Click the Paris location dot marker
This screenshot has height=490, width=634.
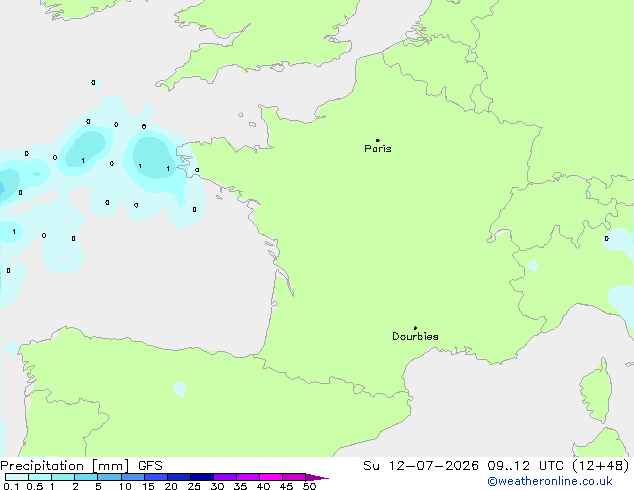tap(378, 140)
